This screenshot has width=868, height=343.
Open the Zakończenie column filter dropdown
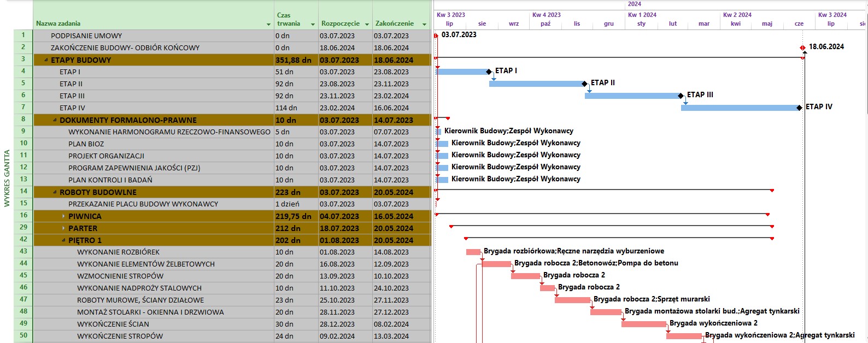[424, 25]
